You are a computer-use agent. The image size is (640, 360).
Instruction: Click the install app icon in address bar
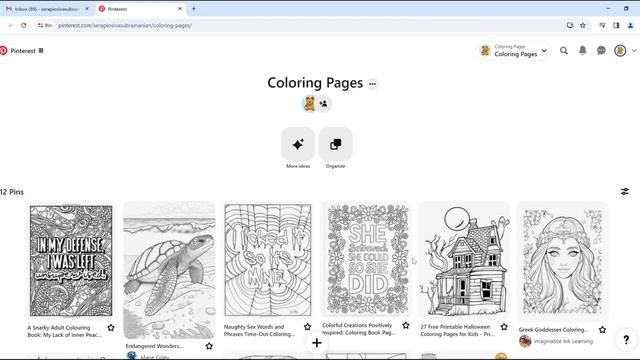coord(570,25)
